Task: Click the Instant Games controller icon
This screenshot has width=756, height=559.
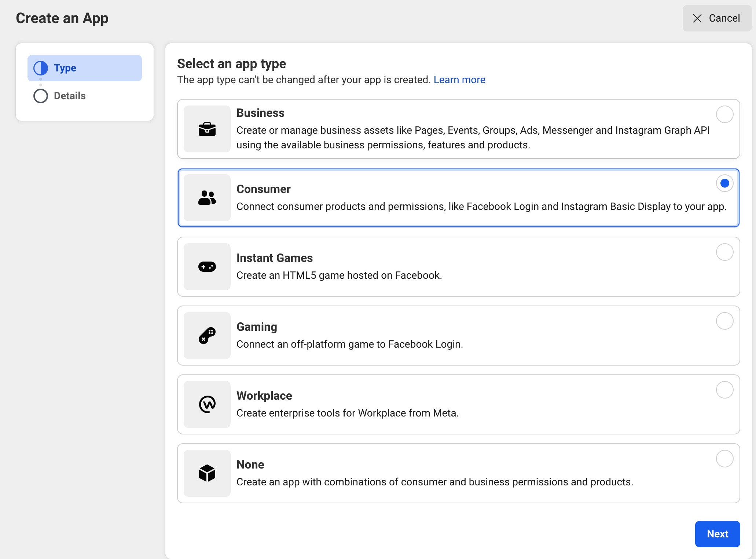Action: tap(207, 267)
